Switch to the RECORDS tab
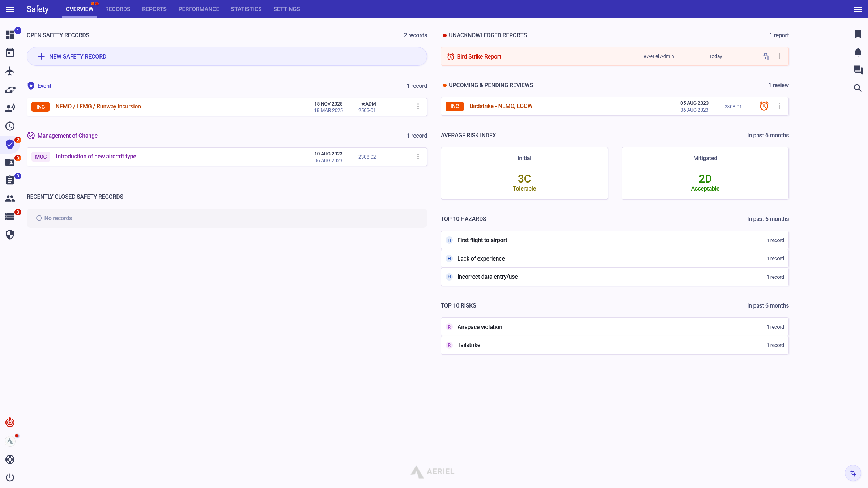Viewport: 868px width, 488px height. click(118, 9)
